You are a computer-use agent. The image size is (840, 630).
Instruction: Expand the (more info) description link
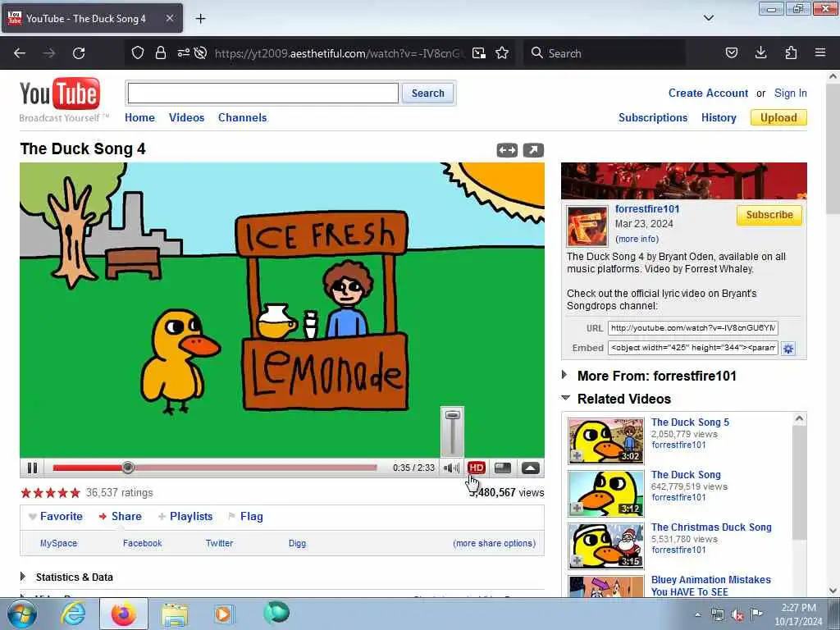tap(637, 240)
